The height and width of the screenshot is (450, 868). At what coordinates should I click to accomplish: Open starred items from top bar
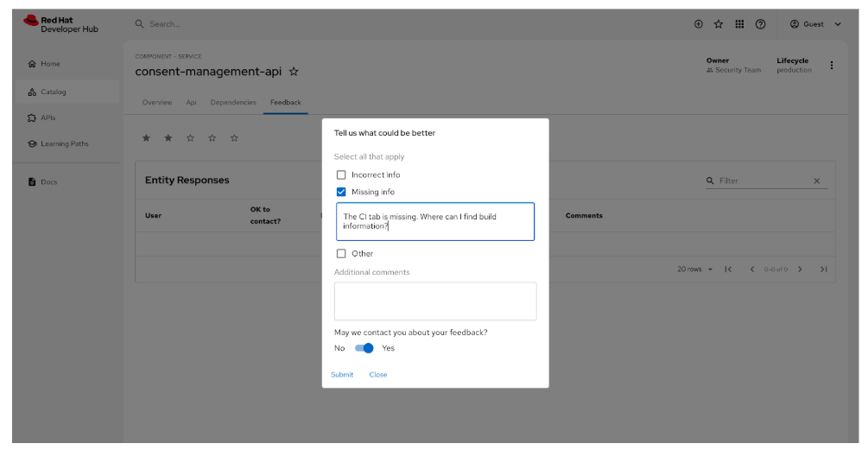[719, 24]
